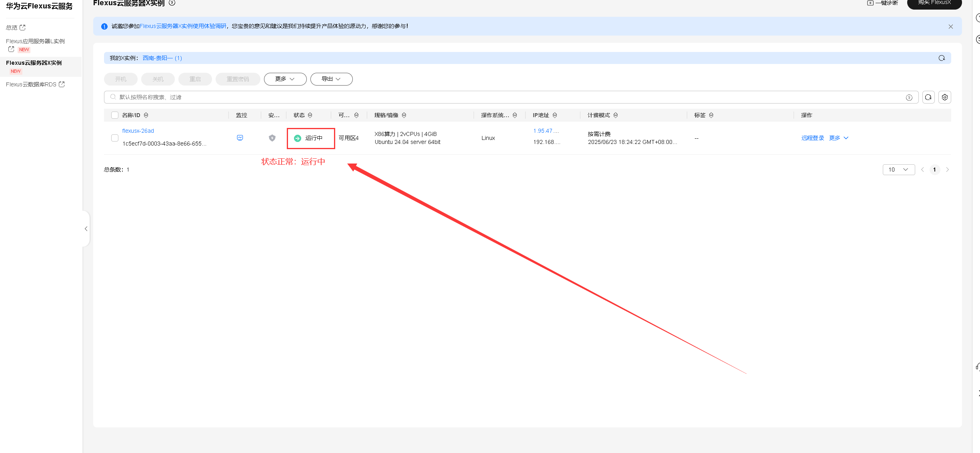Click the info icon in the banner
The height and width of the screenshot is (453, 980).
(104, 26)
